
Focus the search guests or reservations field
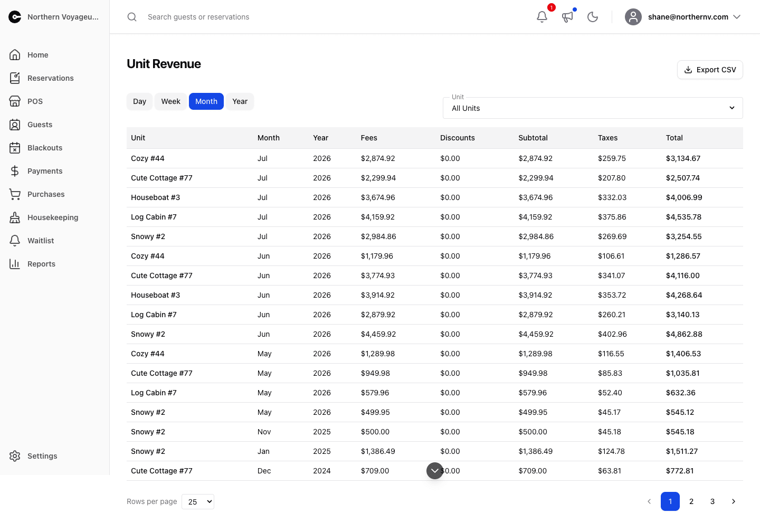(x=198, y=17)
